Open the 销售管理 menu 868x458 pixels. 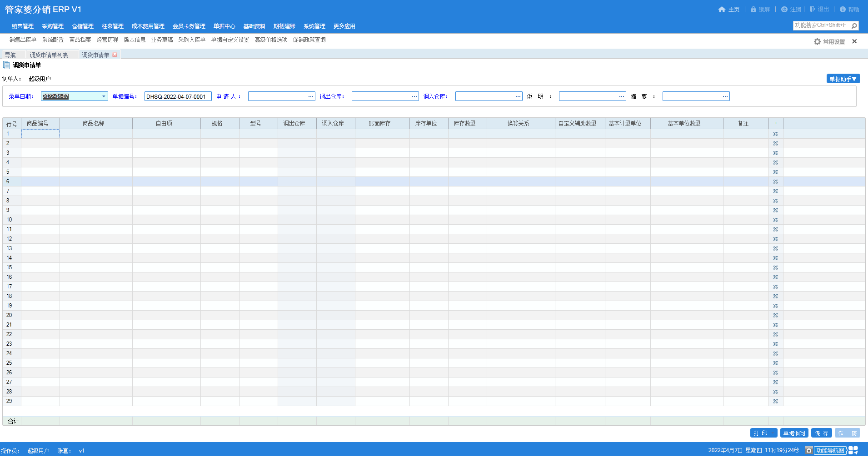pos(23,26)
